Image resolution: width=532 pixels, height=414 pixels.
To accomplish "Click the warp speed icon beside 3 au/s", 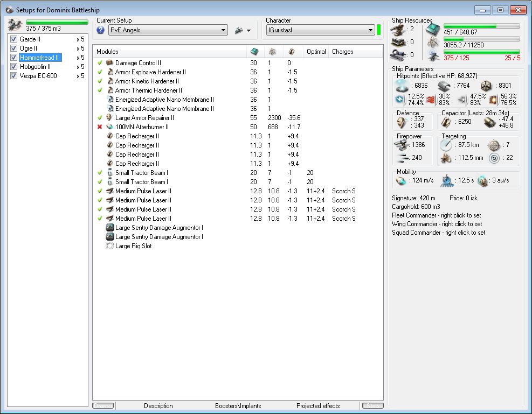I will pos(482,181).
